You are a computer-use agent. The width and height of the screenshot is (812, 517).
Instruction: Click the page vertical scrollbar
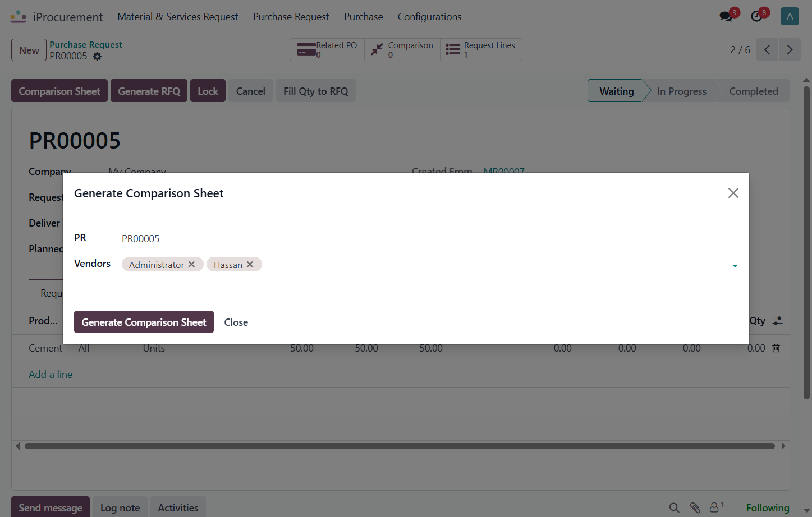click(806, 242)
